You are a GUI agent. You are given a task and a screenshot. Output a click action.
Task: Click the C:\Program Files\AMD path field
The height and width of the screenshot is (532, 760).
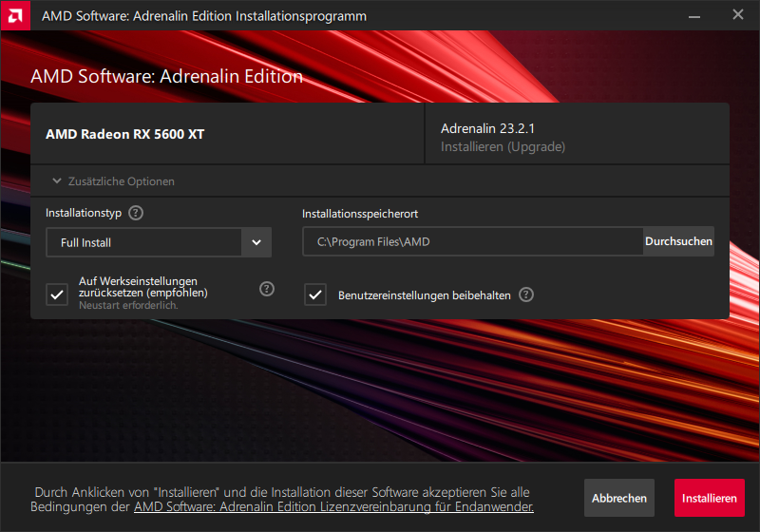tap(473, 241)
